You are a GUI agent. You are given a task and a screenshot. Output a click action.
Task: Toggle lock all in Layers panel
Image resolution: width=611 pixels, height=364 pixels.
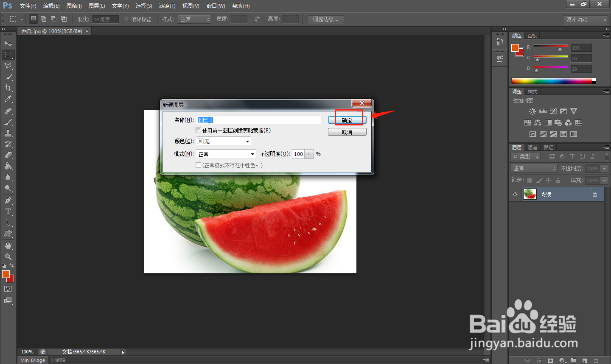[558, 181]
